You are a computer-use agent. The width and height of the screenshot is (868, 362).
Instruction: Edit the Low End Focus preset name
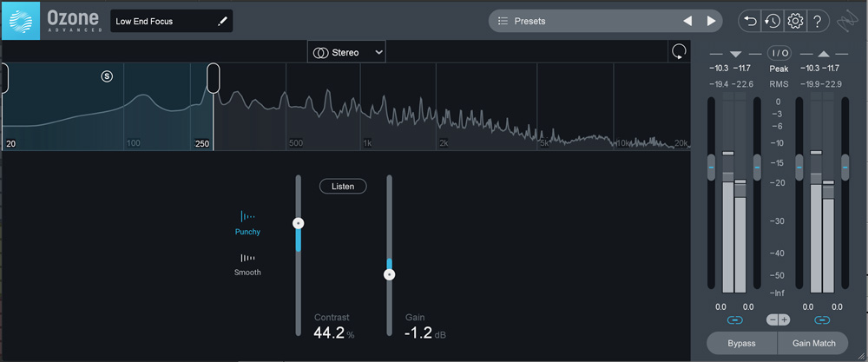[x=222, y=21]
